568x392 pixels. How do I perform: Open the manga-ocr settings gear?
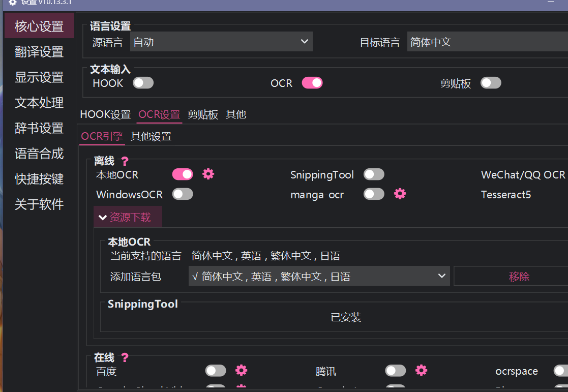[x=400, y=194]
